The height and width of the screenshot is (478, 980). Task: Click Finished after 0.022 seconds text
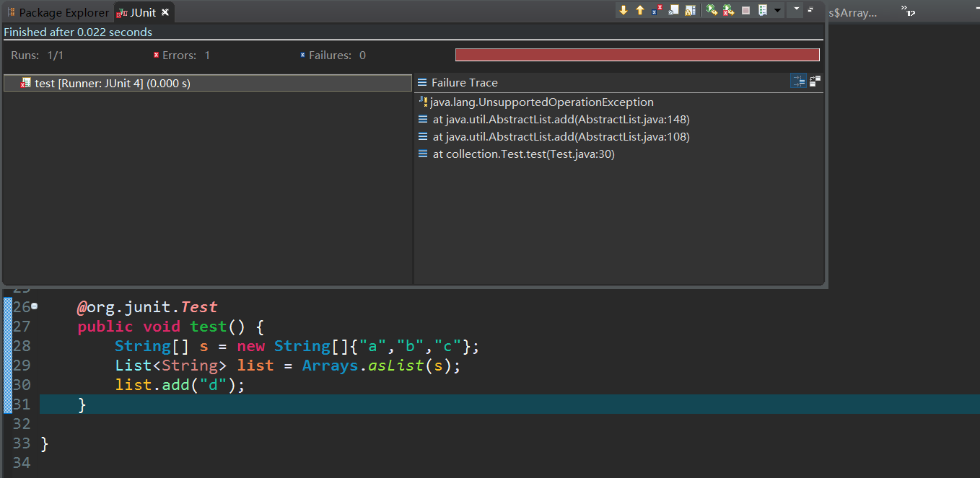(78, 32)
